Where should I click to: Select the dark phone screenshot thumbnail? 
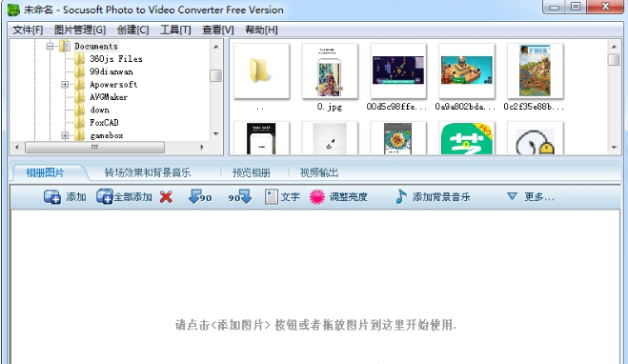point(261,138)
